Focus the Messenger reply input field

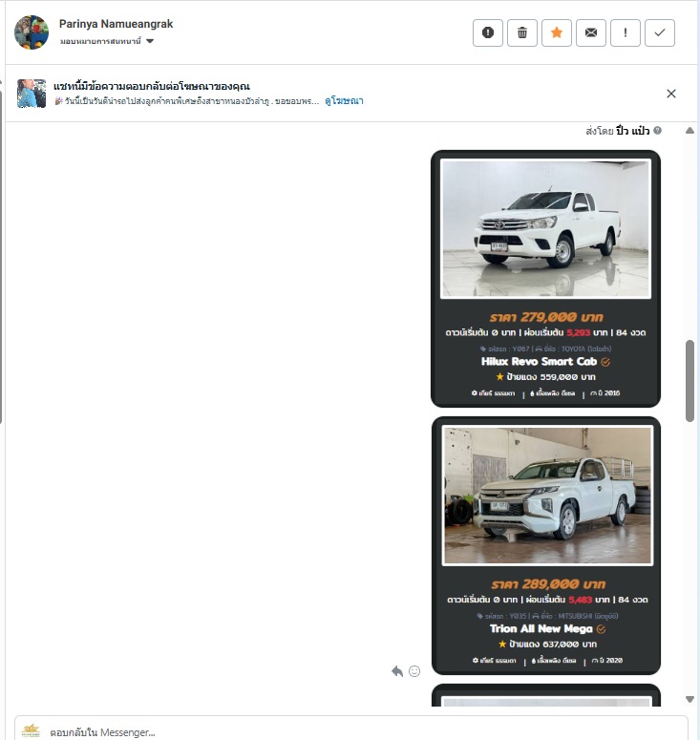(x=351, y=729)
